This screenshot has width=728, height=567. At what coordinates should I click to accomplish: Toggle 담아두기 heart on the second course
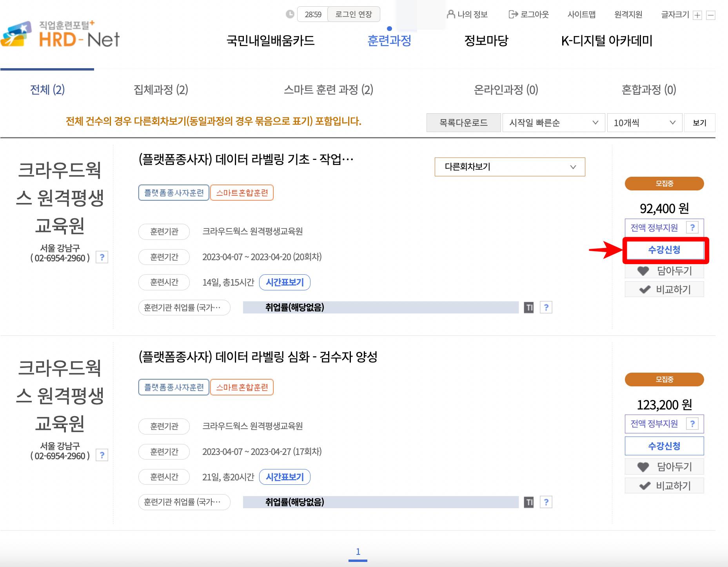643,466
